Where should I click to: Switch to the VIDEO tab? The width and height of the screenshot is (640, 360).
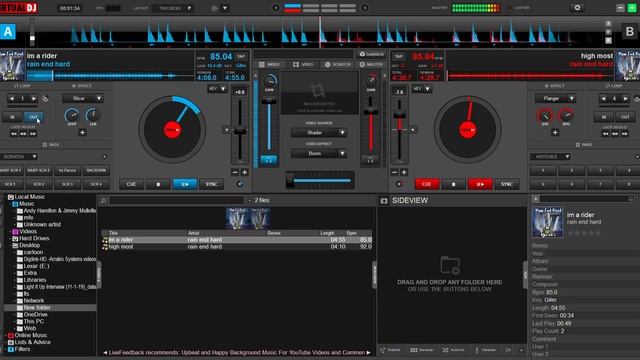(x=303, y=64)
